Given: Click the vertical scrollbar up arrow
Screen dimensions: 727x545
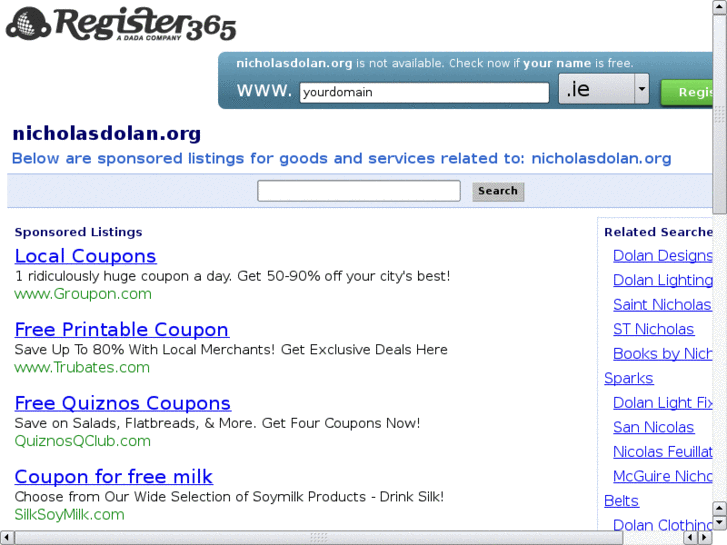Looking at the screenshot, I should (x=719, y=6).
